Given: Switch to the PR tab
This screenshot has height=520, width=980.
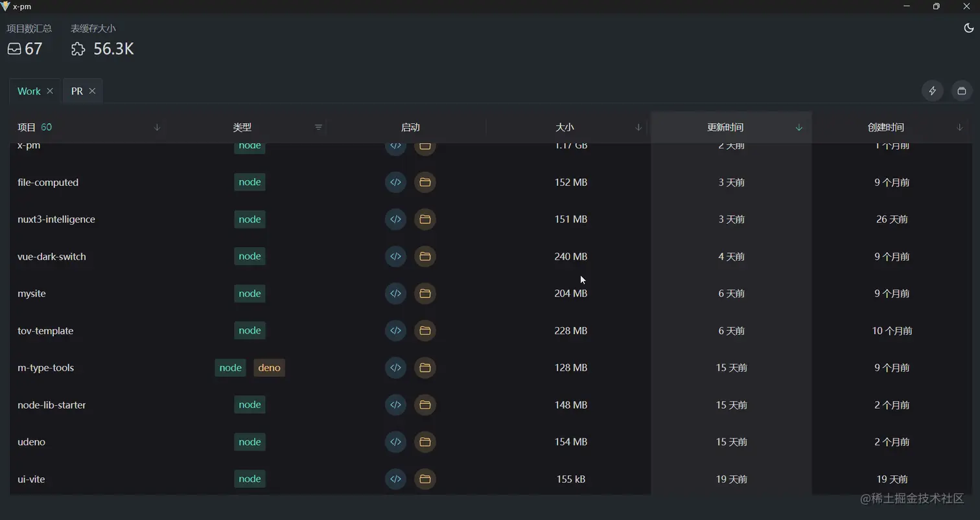Looking at the screenshot, I should pos(77,91).
